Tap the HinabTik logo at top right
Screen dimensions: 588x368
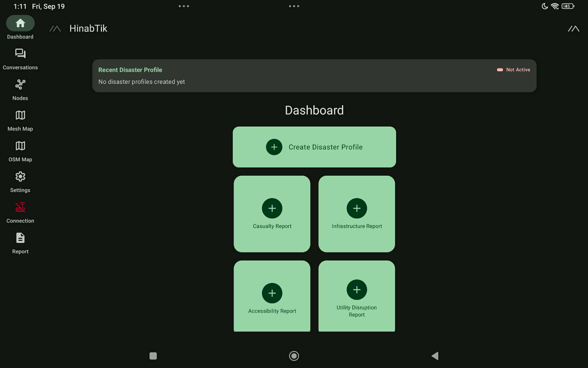(573, 29)
